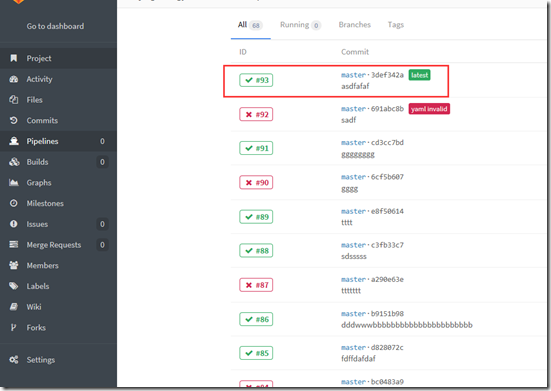Open commit 691abc8b

387,109
